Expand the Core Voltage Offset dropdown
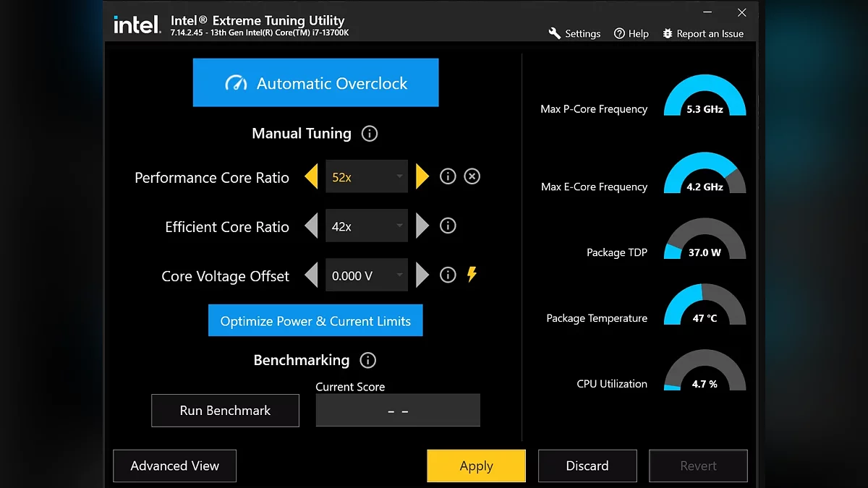868x488 pixels. [367, 275]
